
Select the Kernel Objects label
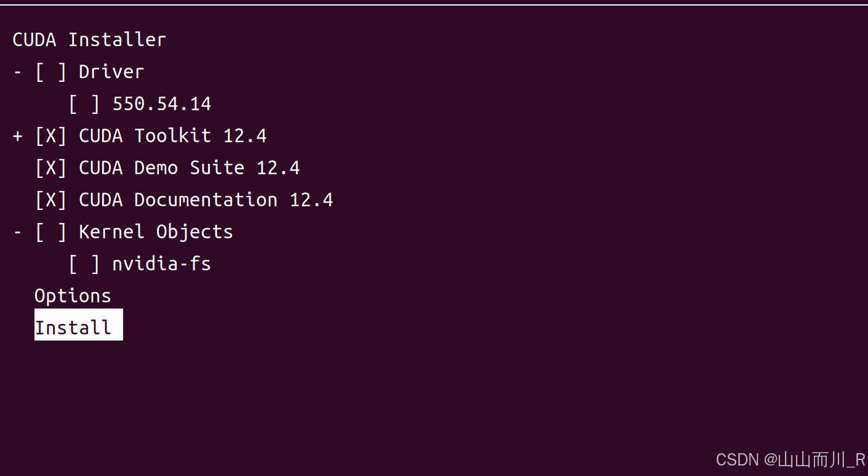tap(156, 232)
